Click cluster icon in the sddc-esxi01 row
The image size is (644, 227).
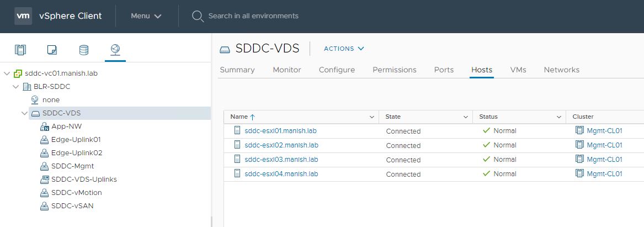click(x=579, y=131)
